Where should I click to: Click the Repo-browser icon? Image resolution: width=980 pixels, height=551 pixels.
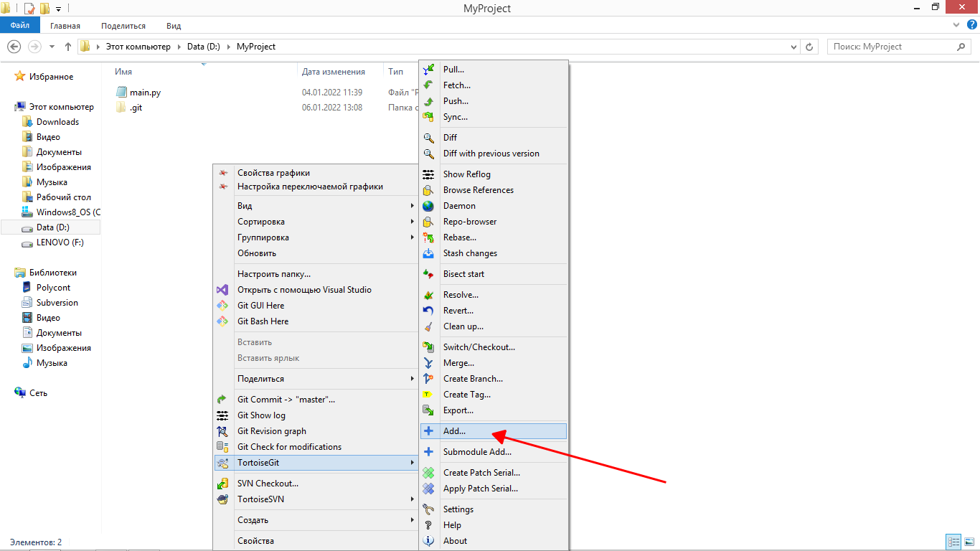[x=429, y=222]
